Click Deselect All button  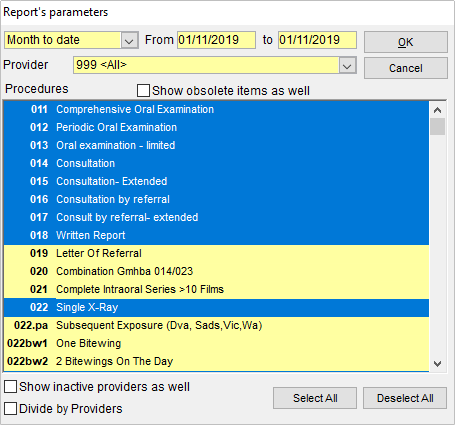pos(405,398)
